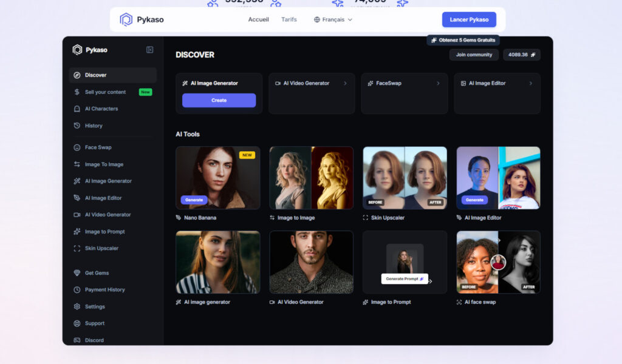Click the AI Image Editor card picture icon
622x364 pixels.
(463, 83)
